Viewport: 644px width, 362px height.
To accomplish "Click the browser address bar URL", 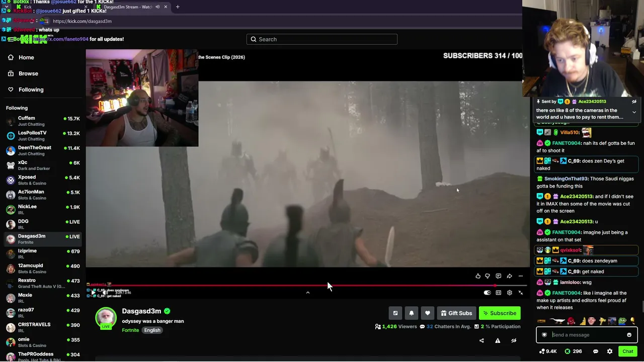I will pos(82,21).
